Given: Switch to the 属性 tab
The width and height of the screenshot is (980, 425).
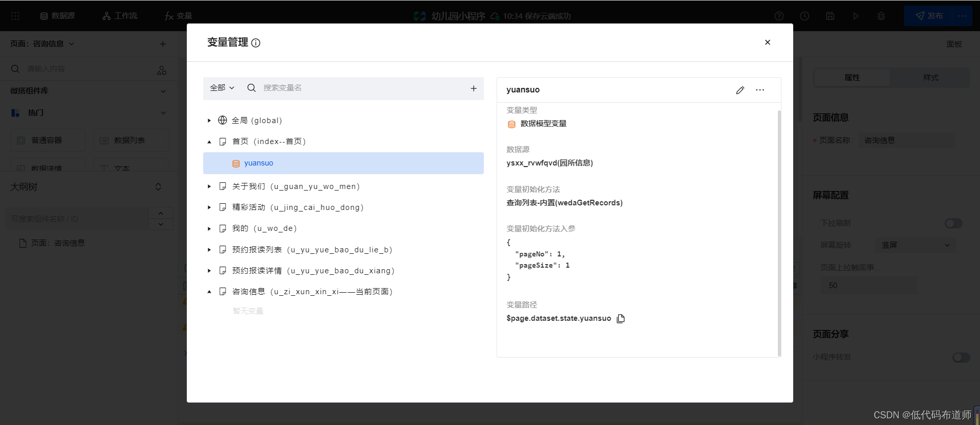Looking at the screenshot, I should click(x=852, y=78).
